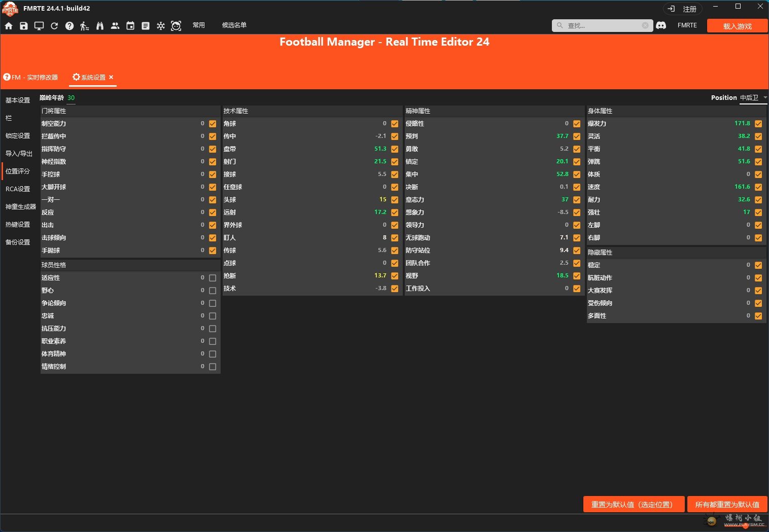Click the gear icon on 系统设置 tab
769x532 pixels.
click(x=76, y=77)
